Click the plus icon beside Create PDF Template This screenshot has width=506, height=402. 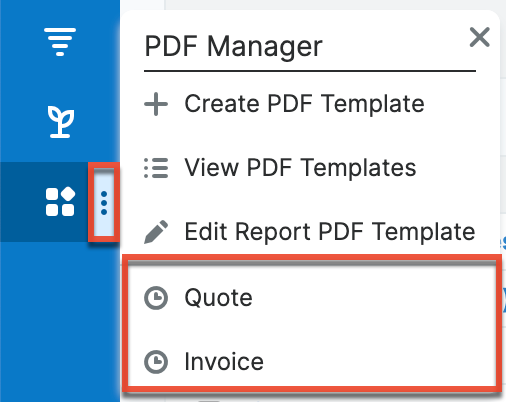pyautogui.click(x=156, y=104)
